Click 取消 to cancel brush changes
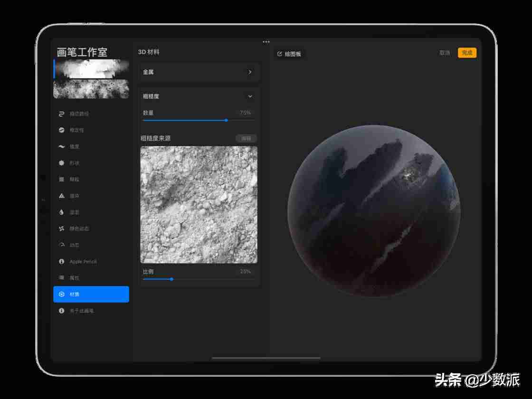Image resolution: width=532 pixels, height=399 pixels. pos(445,53)
